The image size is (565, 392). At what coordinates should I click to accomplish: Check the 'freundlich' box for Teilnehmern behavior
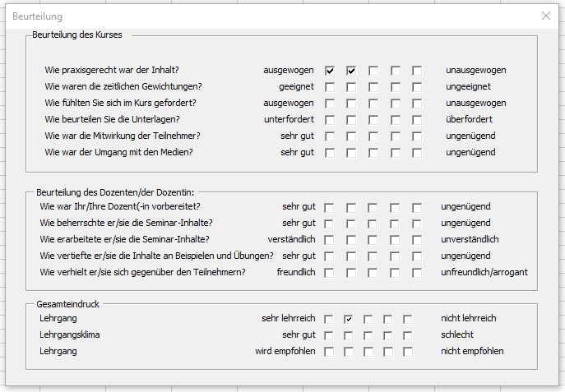point(329,273)
